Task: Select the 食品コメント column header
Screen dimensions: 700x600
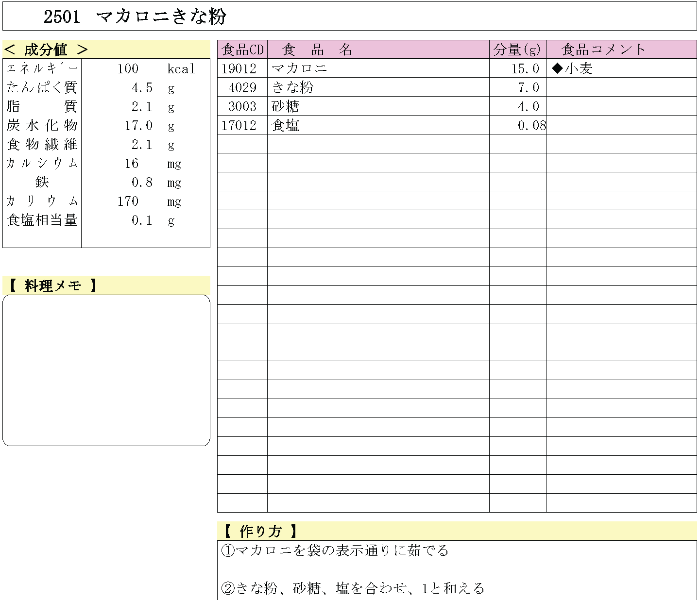Action: coord(603,50)
